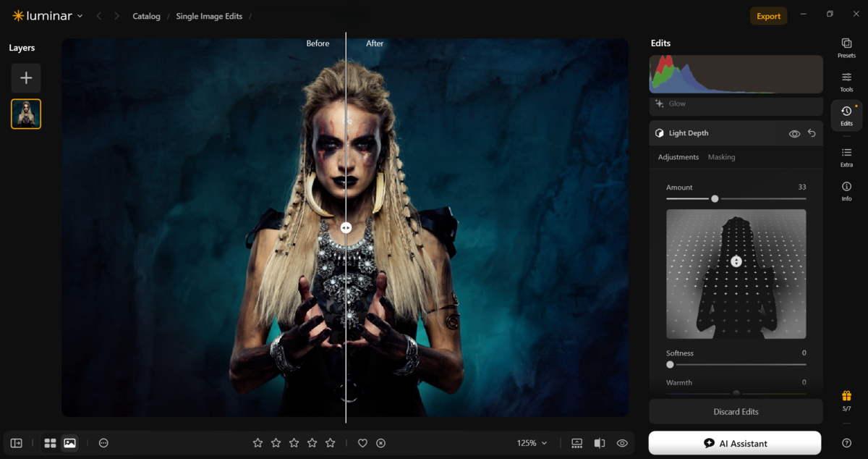868x459 pixels.
Task: Open help question mark icon
Action: (x=846, y=443)
